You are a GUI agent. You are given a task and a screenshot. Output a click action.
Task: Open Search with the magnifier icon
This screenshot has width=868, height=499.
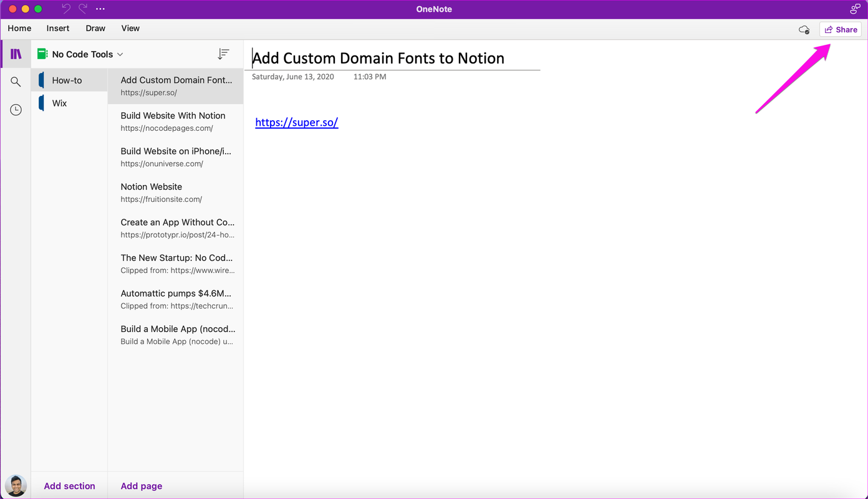tap(16, 82)
